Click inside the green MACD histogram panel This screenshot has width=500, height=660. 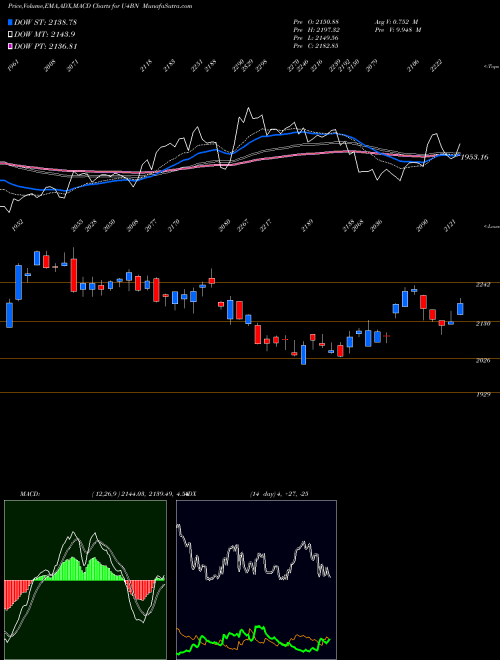(85, 580)
